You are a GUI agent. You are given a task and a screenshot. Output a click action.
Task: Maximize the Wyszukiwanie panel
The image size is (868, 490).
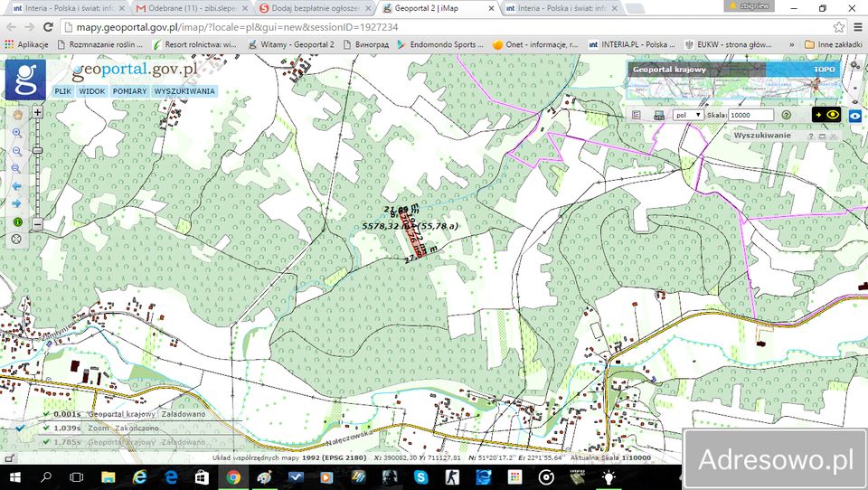click(x=822, y=136)
